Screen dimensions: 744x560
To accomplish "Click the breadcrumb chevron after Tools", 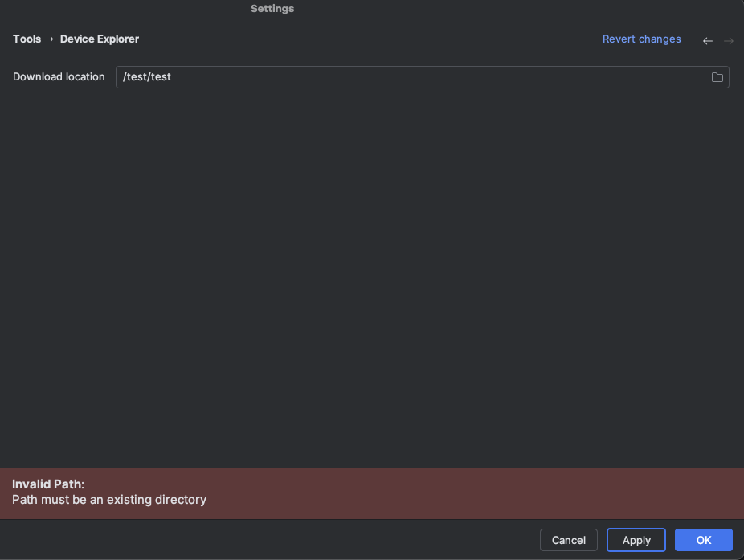I will (51, 39).
